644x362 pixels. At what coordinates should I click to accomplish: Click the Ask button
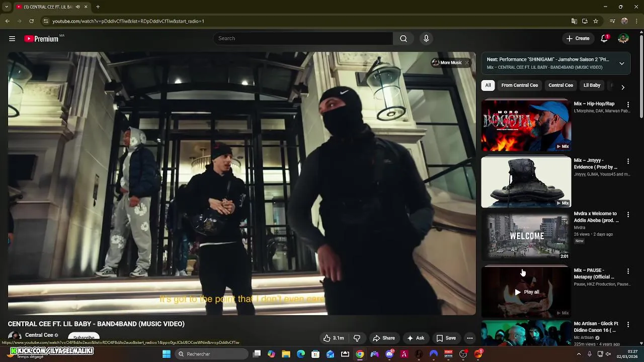[416, 338]
